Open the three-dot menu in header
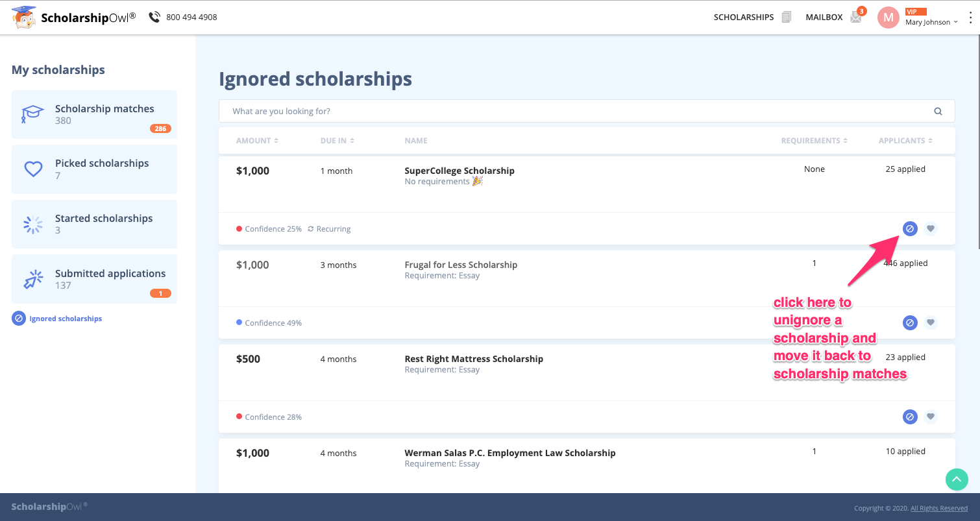Viewport: 980px width, 521px height. [971, 18]
